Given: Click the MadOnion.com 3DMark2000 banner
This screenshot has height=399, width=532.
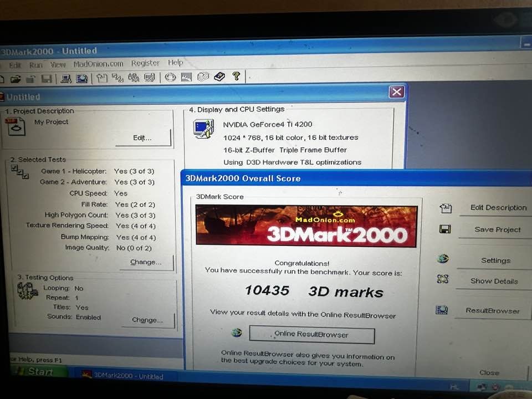Looking at the screenshot, I should [x=306, y=226].
